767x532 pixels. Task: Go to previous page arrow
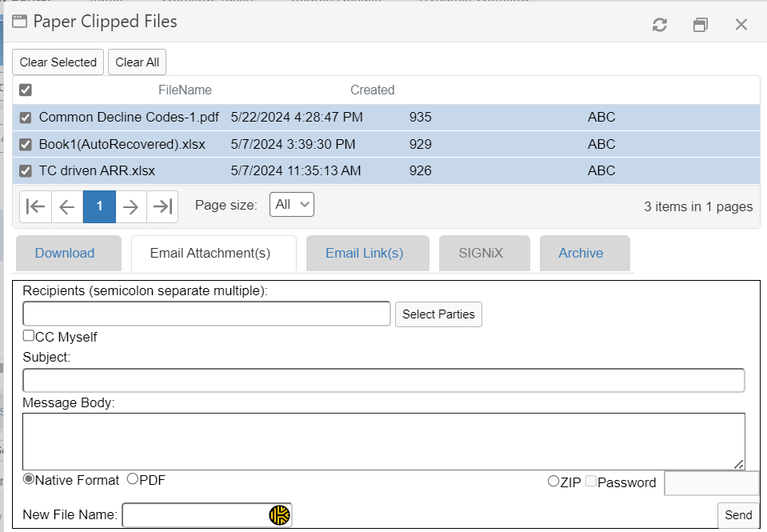pos(67,206)
